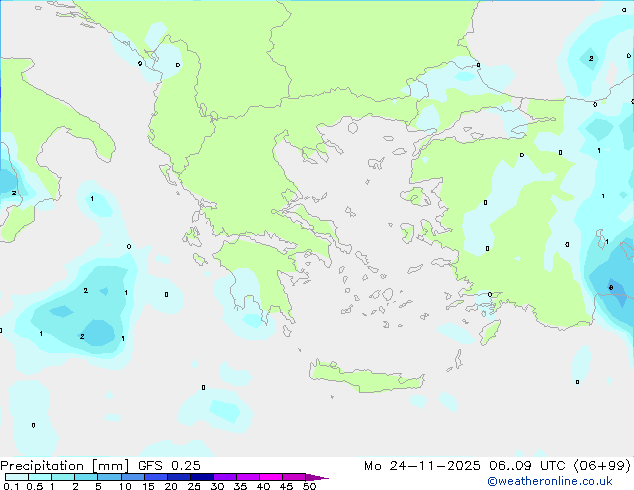634x490 pixels.
Task: Select the 30–35 mm violet swatch
Action: point(224,477)
